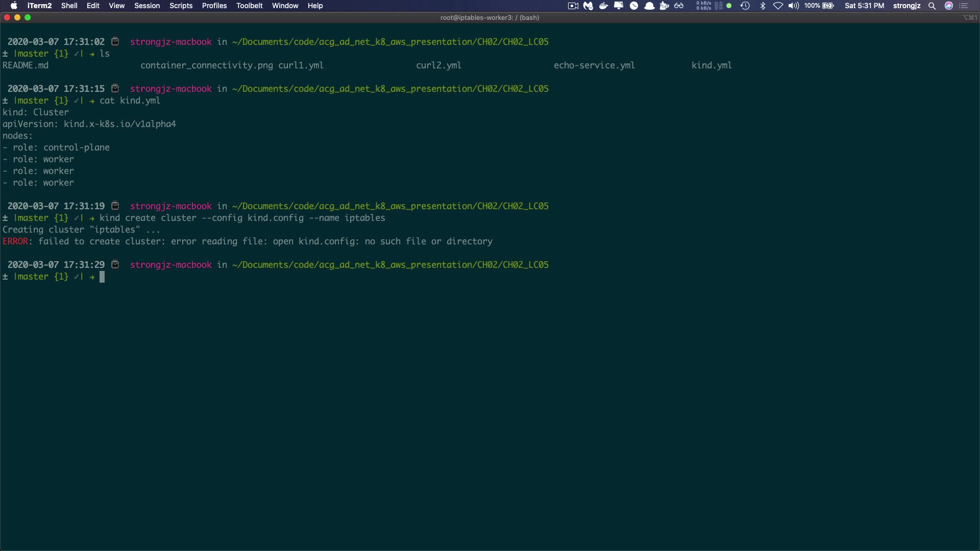980x551 pixels.
Task: Click the Bluetooth status icon
Action: [x=763, y=6]
